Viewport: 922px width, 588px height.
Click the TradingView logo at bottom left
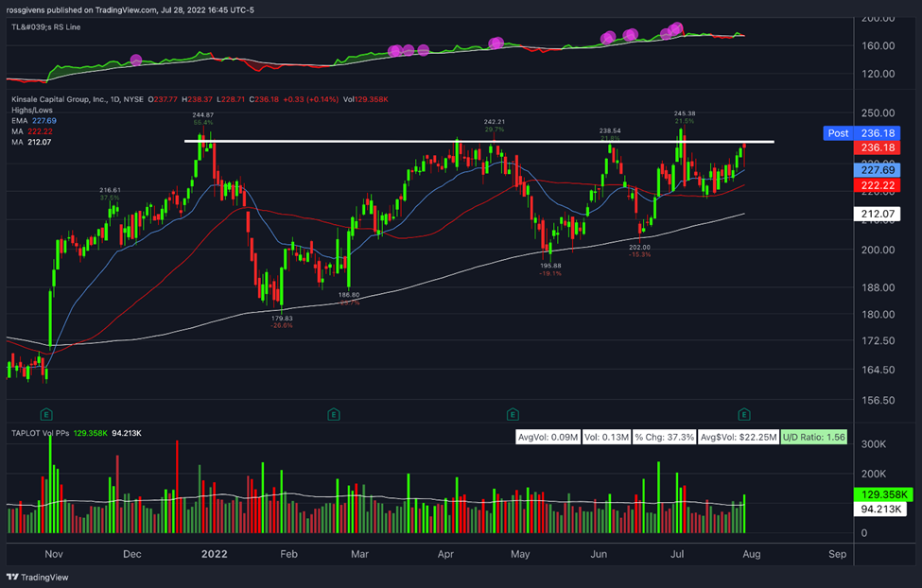pos(38,578)
